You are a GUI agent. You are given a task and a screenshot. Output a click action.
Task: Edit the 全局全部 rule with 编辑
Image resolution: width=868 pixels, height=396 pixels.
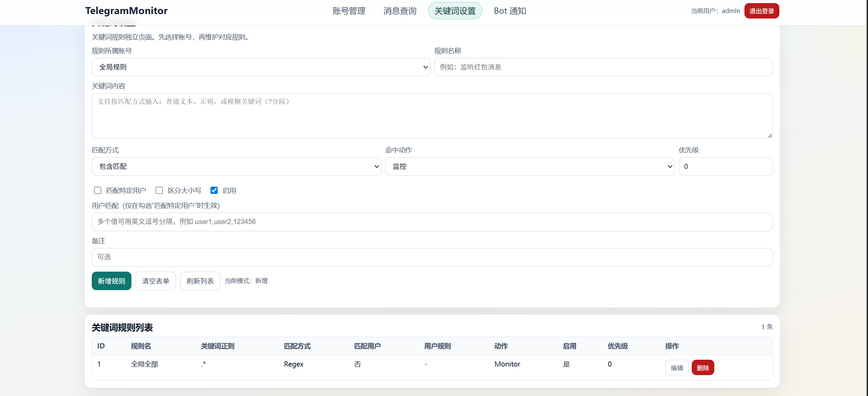click(x=676, y=368)
